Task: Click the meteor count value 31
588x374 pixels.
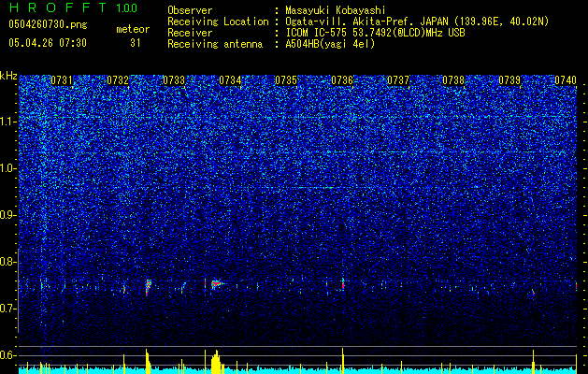Action: tap(136, 43)
